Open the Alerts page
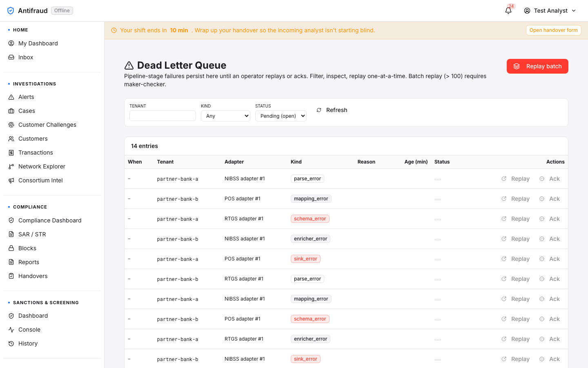The height and width of the screenshot is (368, 588). [52, 97]
